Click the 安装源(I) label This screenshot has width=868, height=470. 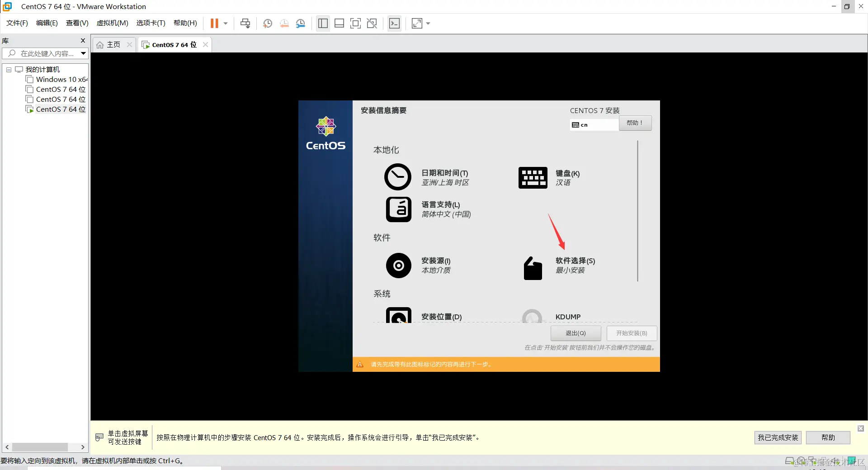436,261
